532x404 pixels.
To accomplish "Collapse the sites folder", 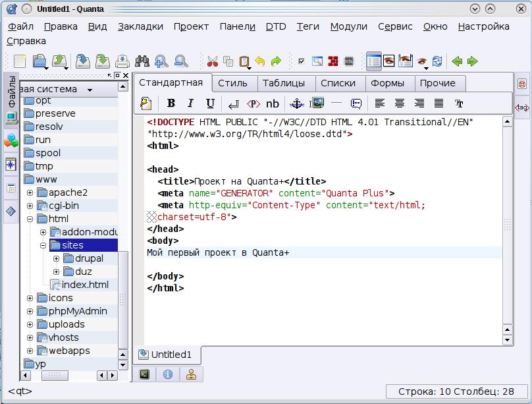I will coord(43,245).
